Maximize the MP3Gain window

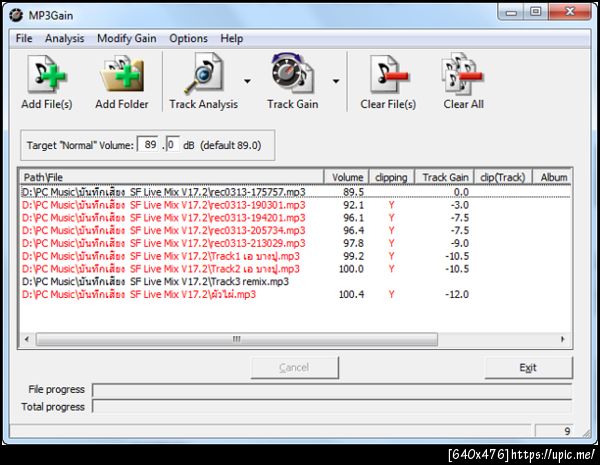536,12
